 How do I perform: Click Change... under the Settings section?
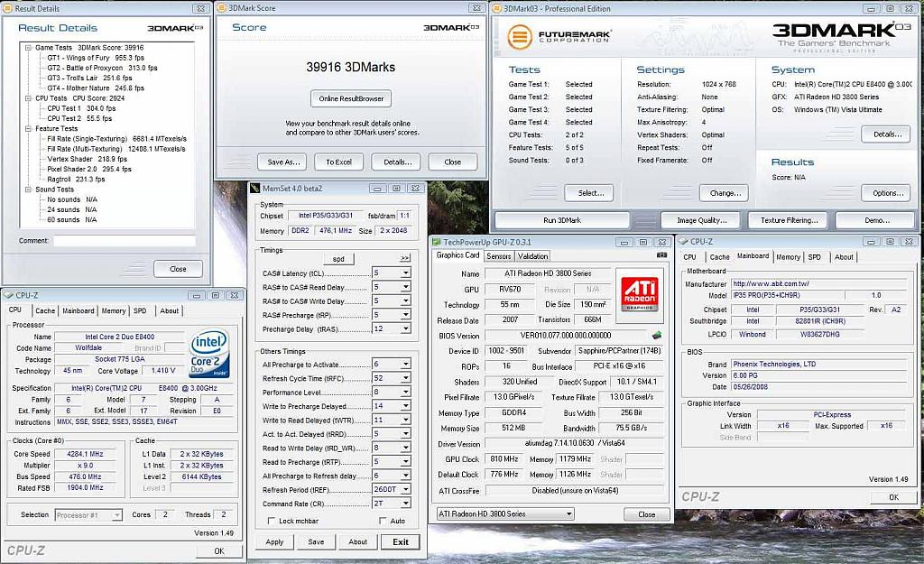point(725,193)
